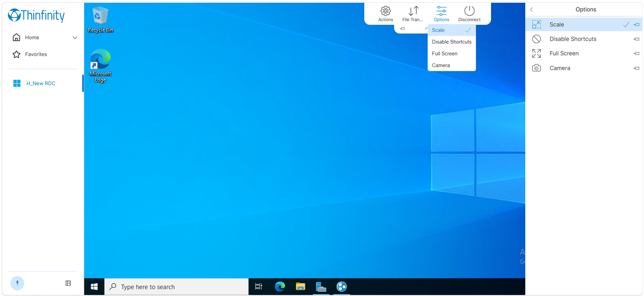The width and height of the screenshot is (644, 296).
Task: Collapse the sidebar with panel icon
Action: click(x=68, y=283)
